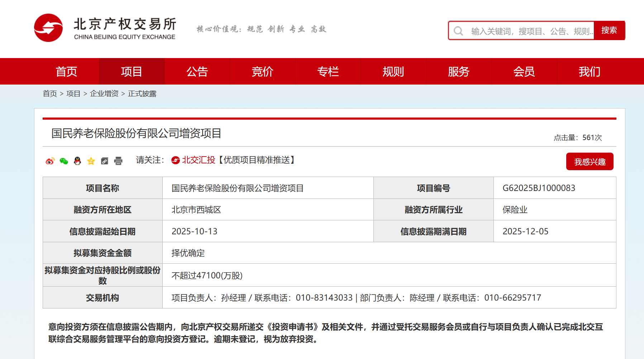Viewport: 644px width, 359px height.
Task: Click the magnifier icon in the search box
Action: pyautogui.click(x=458, y=31)
